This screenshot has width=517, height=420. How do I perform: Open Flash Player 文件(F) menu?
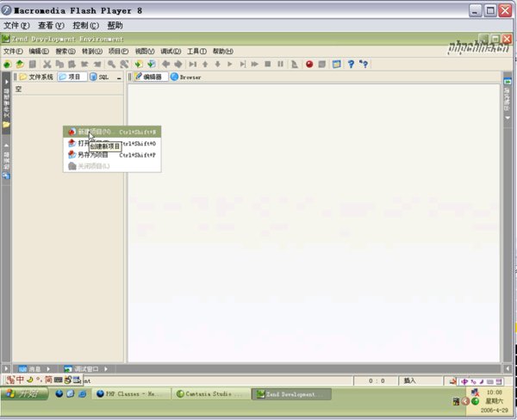click(x=16, y=25)
